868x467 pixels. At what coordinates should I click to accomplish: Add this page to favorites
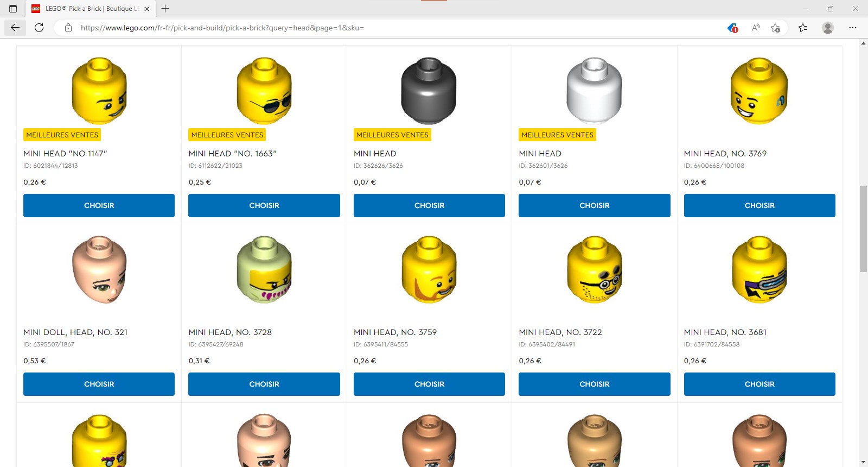775,28
